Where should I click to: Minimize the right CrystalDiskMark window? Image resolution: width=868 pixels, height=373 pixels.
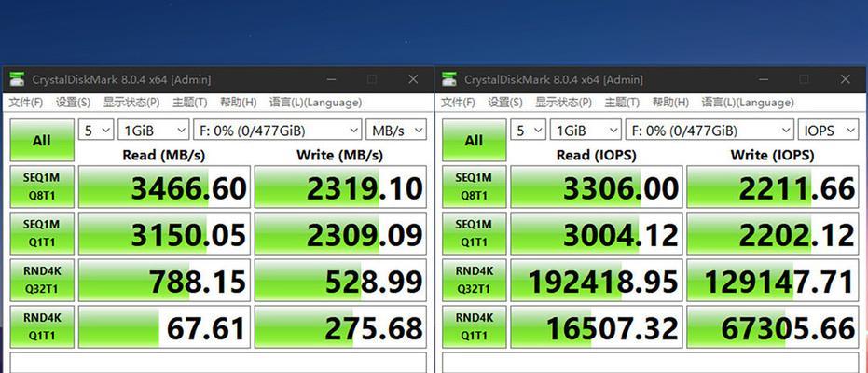tap(764, 79)
